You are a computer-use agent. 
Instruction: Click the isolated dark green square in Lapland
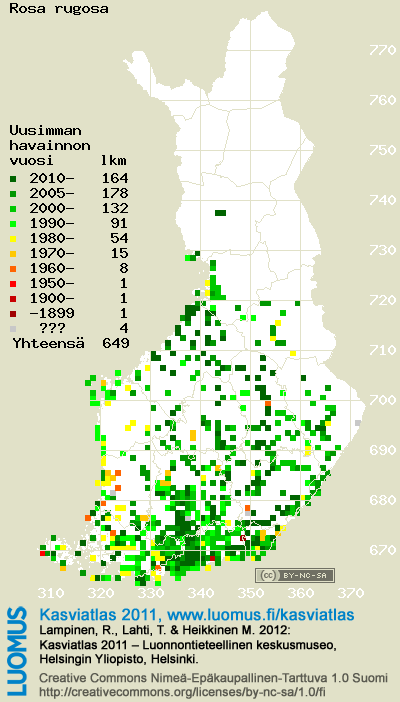(x=220, y=213)
